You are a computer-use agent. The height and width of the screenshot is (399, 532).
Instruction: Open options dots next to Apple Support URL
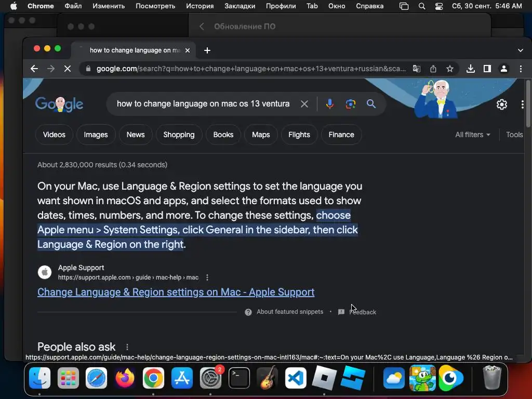pyautogui.click(x=207, y=277)
